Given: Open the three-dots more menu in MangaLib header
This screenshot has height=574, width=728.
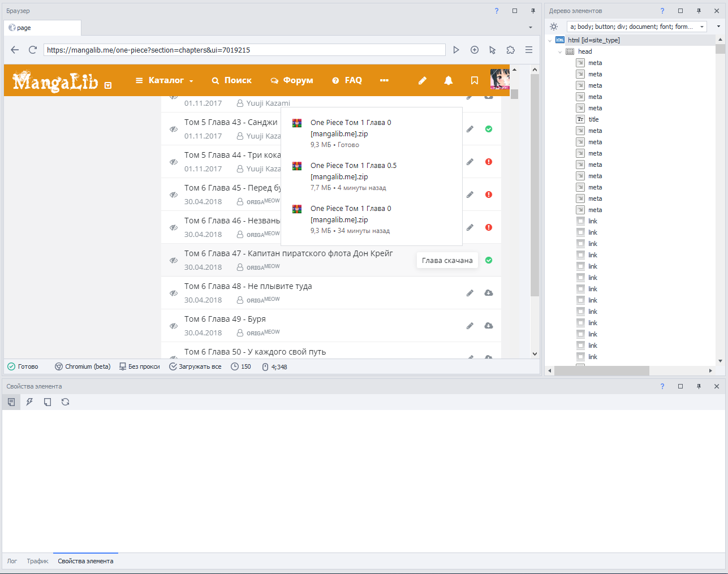Looking at the screenshot, I should [x=385, y=80].
